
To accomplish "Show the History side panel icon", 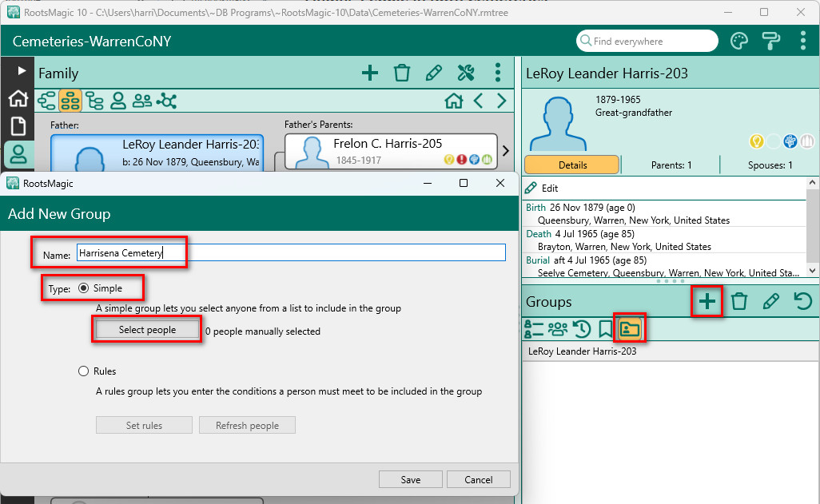I will tap(582, 329).
